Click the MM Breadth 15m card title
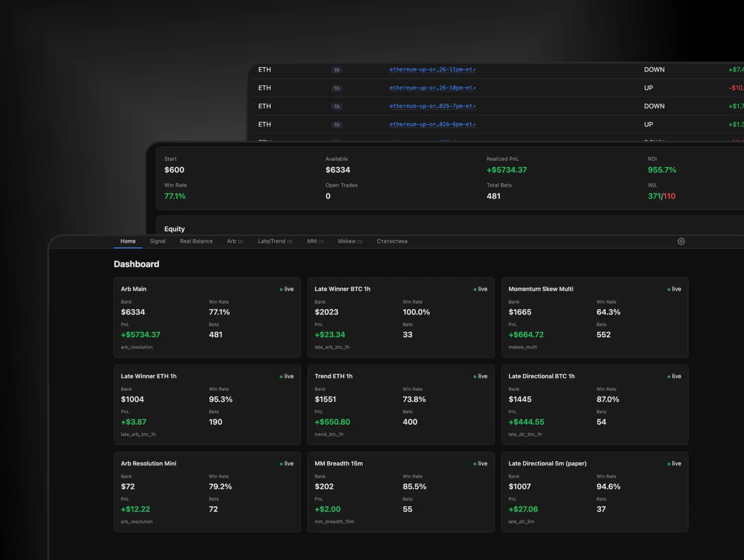The height and width of the screenshot is (560, 744). [339, 464]
